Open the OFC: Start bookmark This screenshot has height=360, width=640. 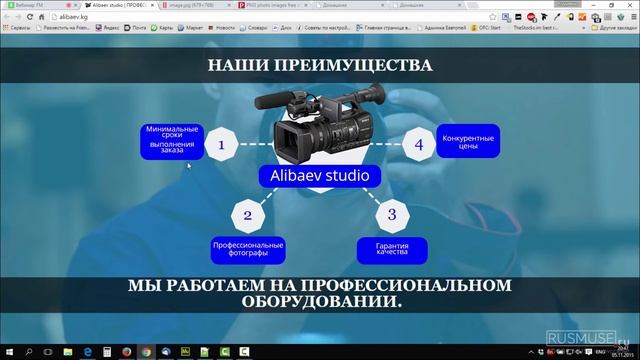[x=486, y=28]
